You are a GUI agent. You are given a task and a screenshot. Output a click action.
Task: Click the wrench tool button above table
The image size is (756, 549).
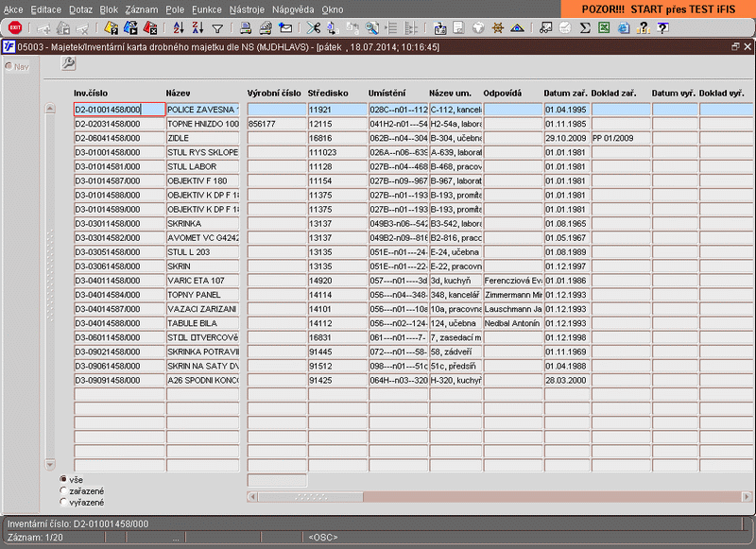pyautogui.click(x=68, y=63)
